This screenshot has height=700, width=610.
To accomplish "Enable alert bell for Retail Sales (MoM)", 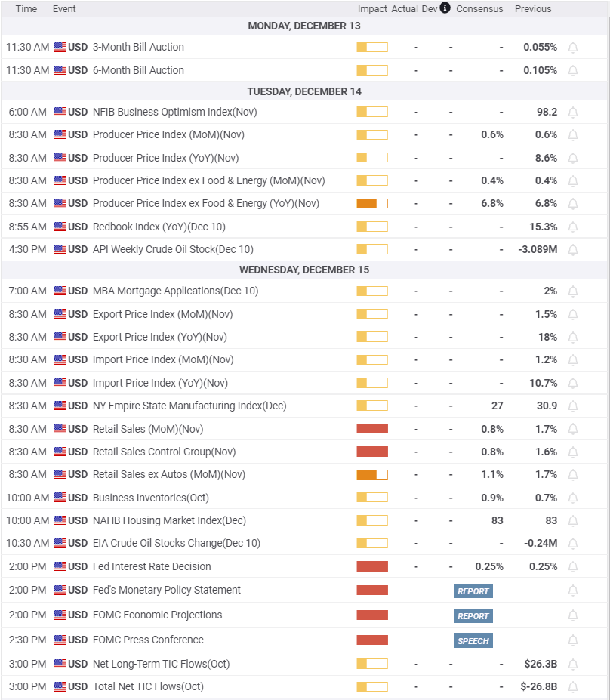I will pyautogui.click(x=573, y=430).
